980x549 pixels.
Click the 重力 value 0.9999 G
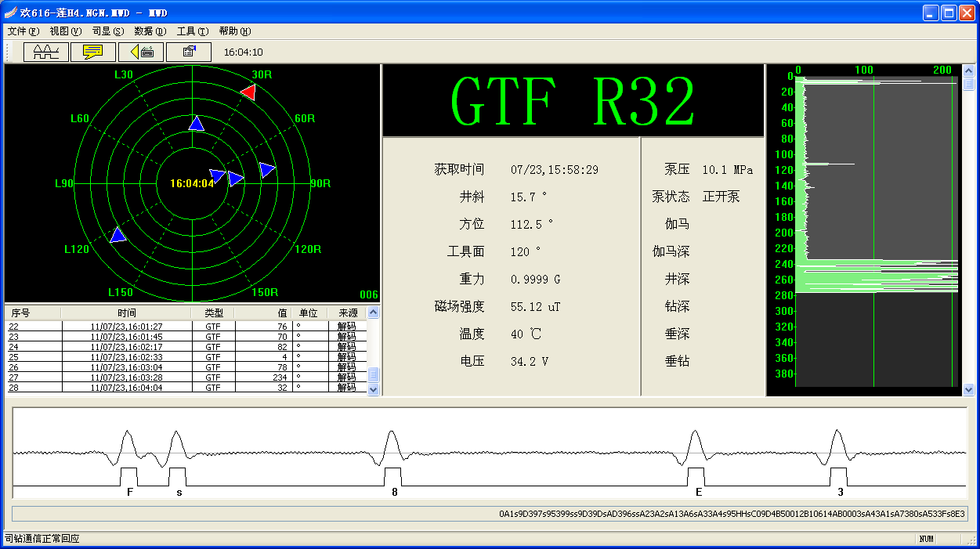(536, 279)
